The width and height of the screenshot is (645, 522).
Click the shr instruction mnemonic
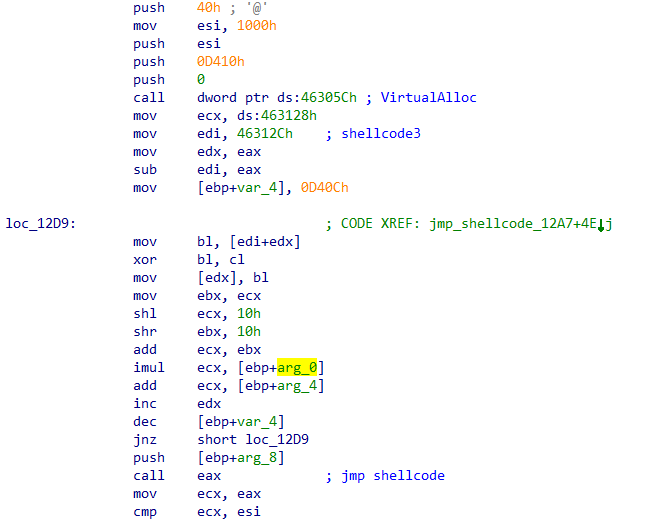(145, 332)
